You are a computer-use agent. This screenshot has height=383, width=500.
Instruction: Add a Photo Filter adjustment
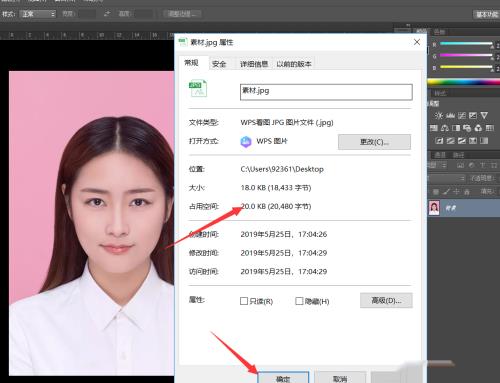tap(467, 128)
